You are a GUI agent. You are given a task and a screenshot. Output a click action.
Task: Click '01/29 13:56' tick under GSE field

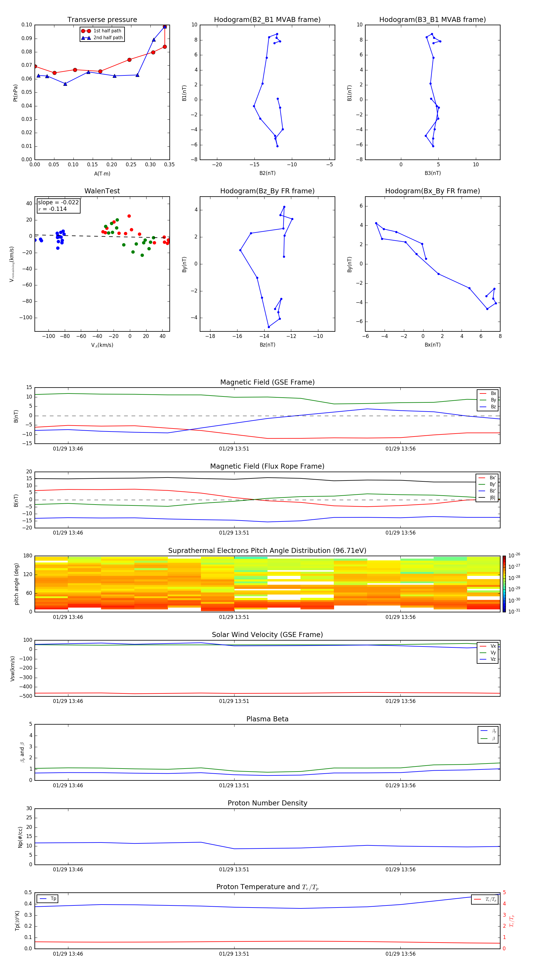[x=400, y=449]
